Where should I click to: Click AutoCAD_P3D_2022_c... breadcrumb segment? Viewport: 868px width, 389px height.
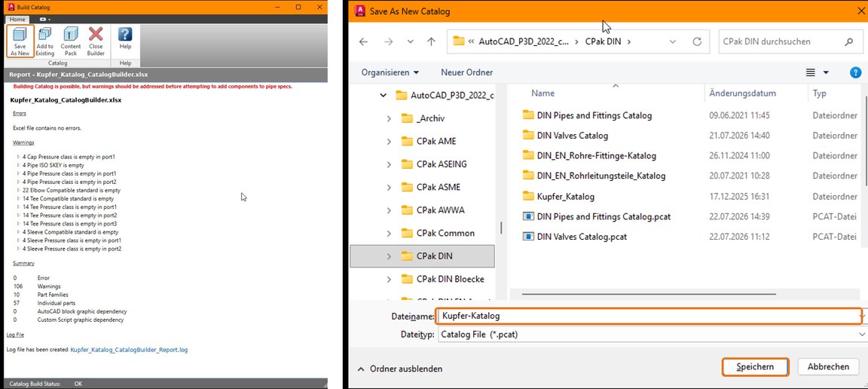[x=524, y=41]
